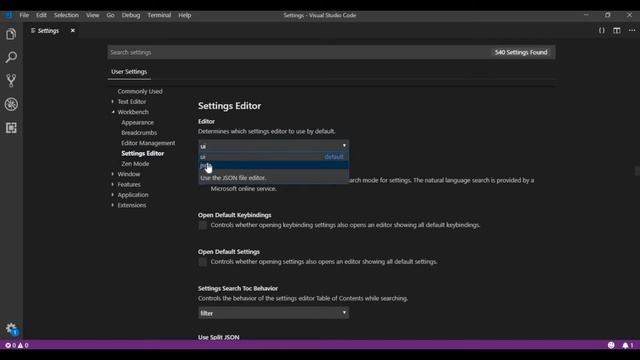This screenshot has width=640, height=360.
Task: Select the ui default option in dropdown
Action: (x=273, y=157)
